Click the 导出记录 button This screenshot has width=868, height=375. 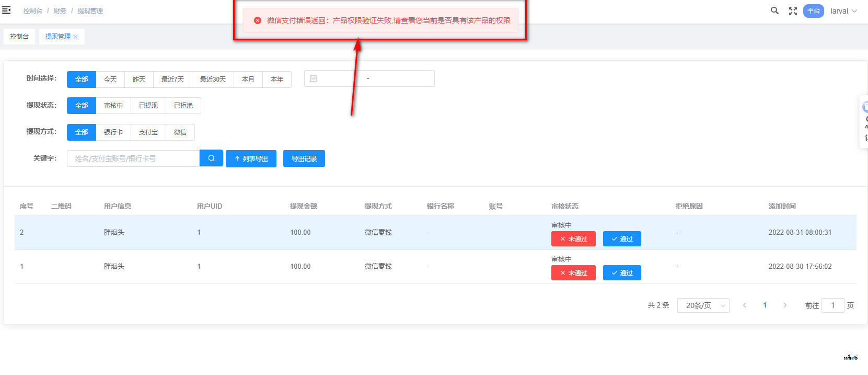pos(304,158)
